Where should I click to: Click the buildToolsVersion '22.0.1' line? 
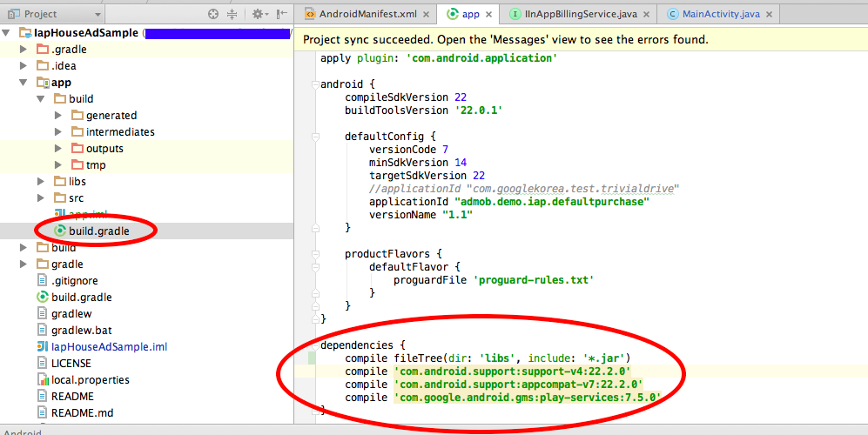423,110
